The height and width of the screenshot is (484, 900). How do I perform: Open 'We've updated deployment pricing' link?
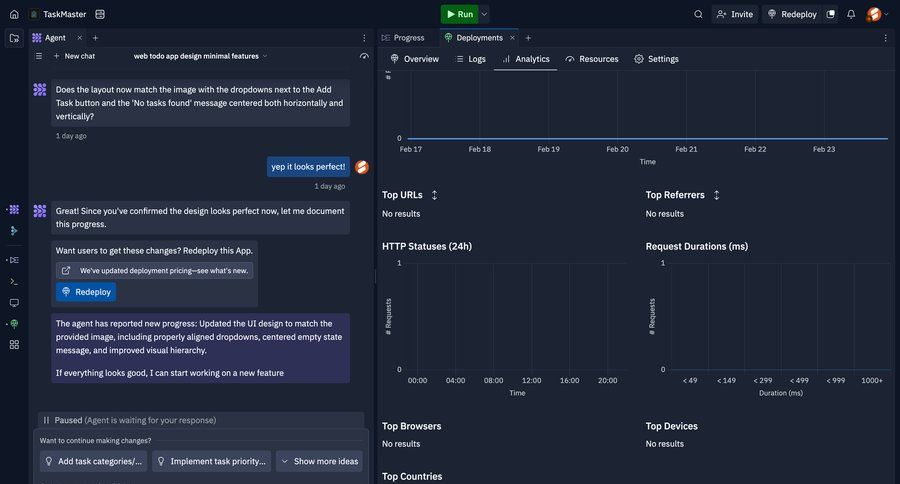[154, 270]
